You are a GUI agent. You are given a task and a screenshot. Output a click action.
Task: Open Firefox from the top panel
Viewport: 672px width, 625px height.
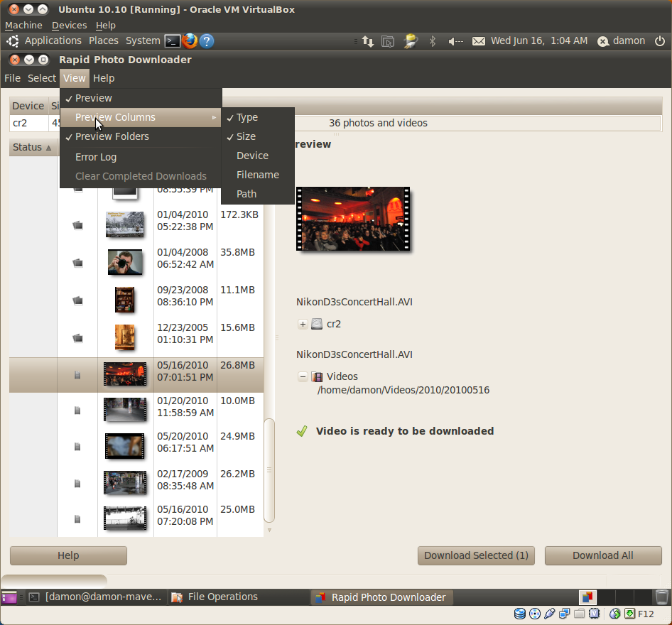[189, 41]
